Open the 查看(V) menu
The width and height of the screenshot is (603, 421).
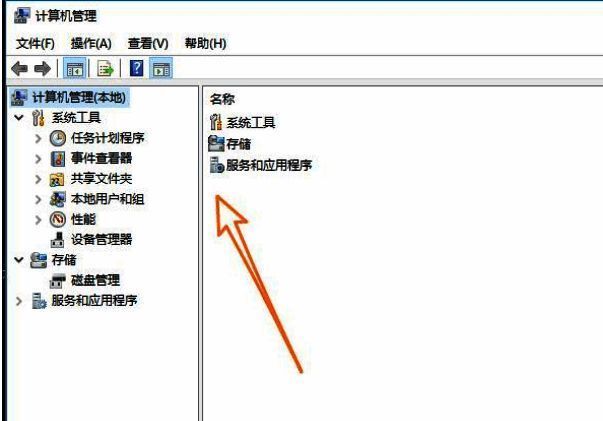coord(148,43)
